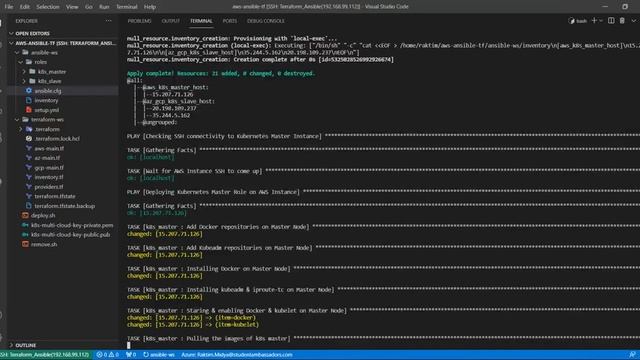This screenshot has width=640, height=360.
Task: Expand the k8s_slave folder
Action: [49, 81]
